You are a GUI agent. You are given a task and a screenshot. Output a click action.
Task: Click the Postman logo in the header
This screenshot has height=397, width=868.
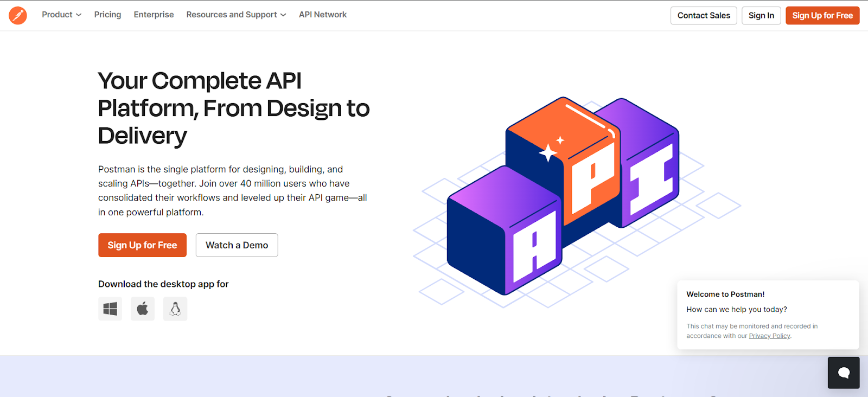[x=18, y=15]
